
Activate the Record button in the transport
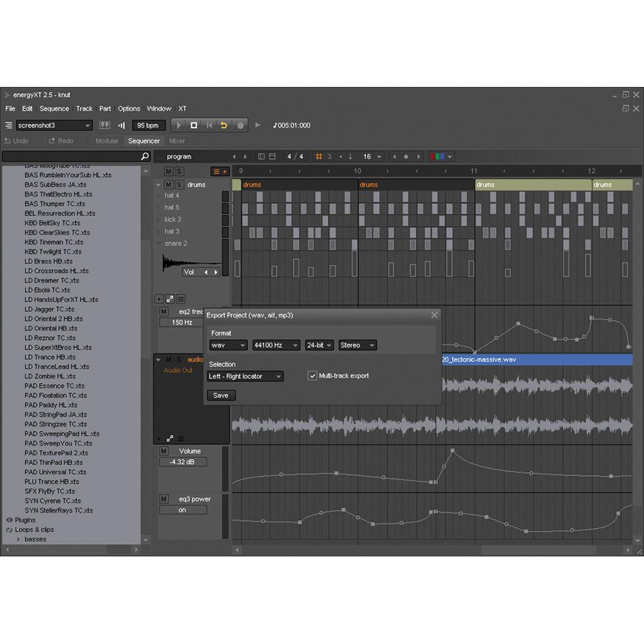click(x=241, y=125)
